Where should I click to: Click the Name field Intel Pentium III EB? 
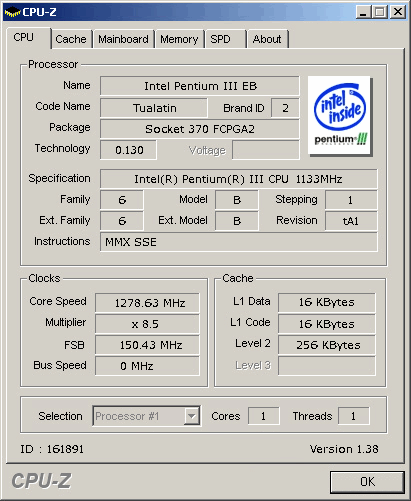click(x=200, y=86)
